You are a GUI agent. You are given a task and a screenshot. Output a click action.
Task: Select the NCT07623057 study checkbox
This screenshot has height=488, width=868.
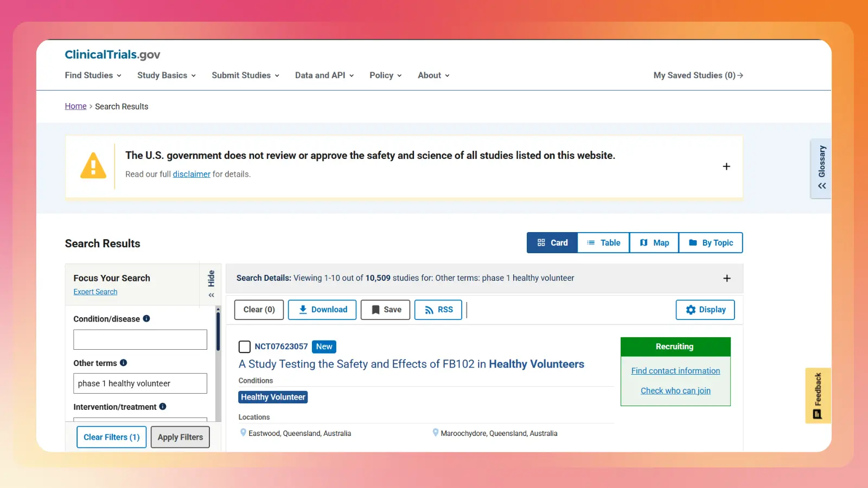[x=245, y=346]
